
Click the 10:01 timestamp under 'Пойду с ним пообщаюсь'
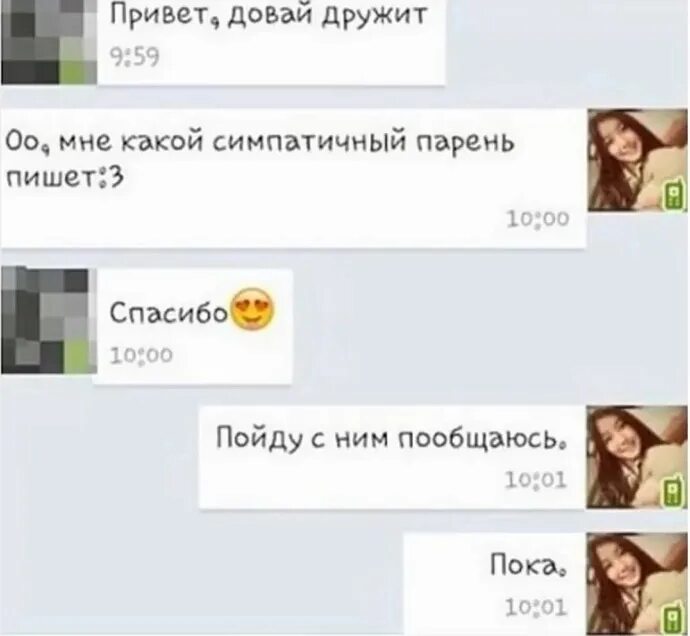[x=536, y=480]
